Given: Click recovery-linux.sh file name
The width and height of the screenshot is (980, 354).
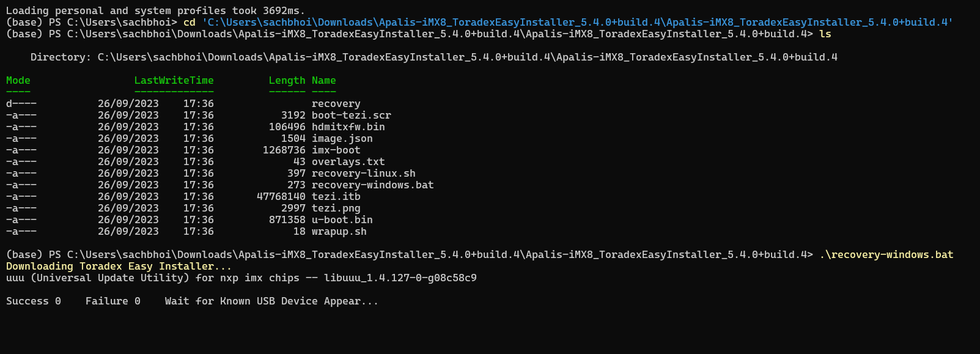Looking at the screenshot, I should tap(363, 174).
